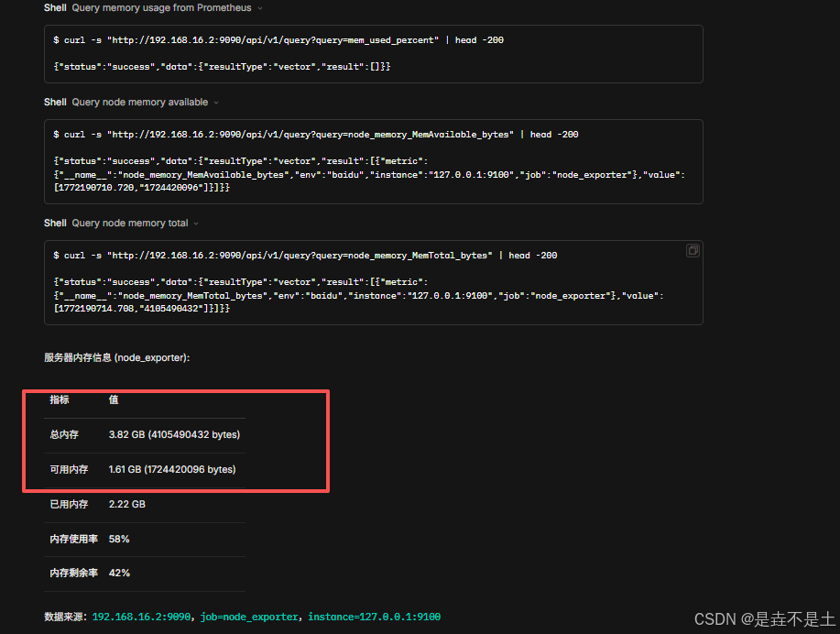Screen dimensions: 840x634
Task: Click the '值' table column header
Action: 114,399
